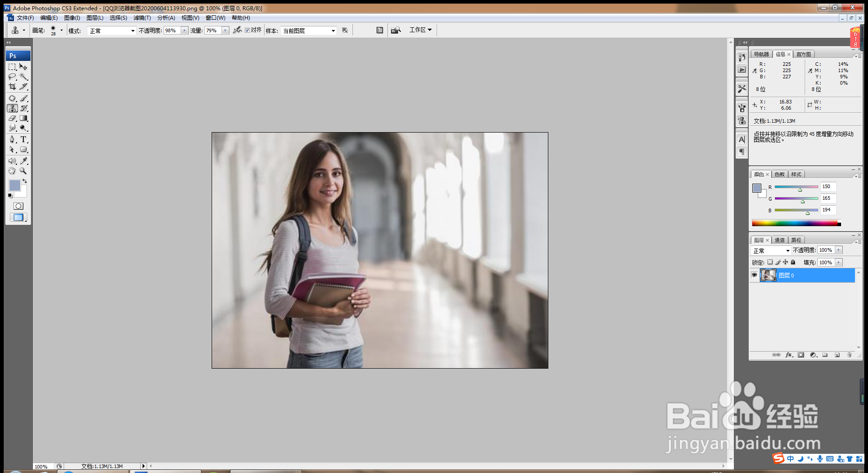
Task: Expand the 样本 sample dropdown
Action: point(308,30)
